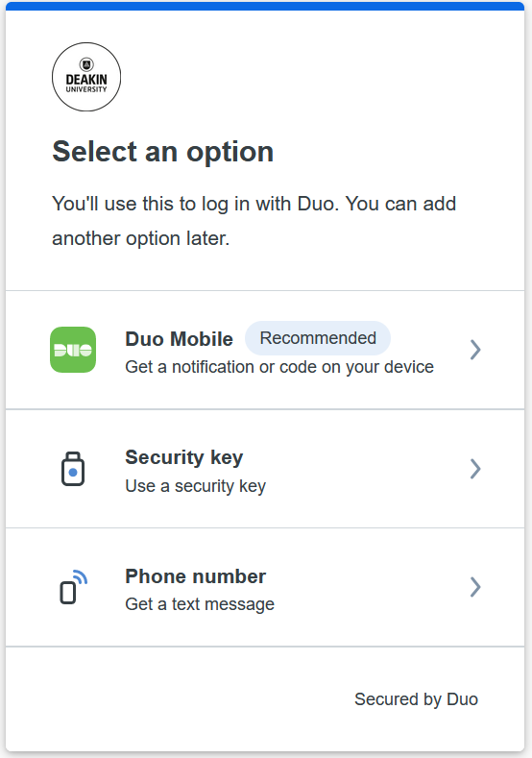Expand the Security key option chevron
The width and height of the screenshot is (532, 758).
(x=475, y=469)
